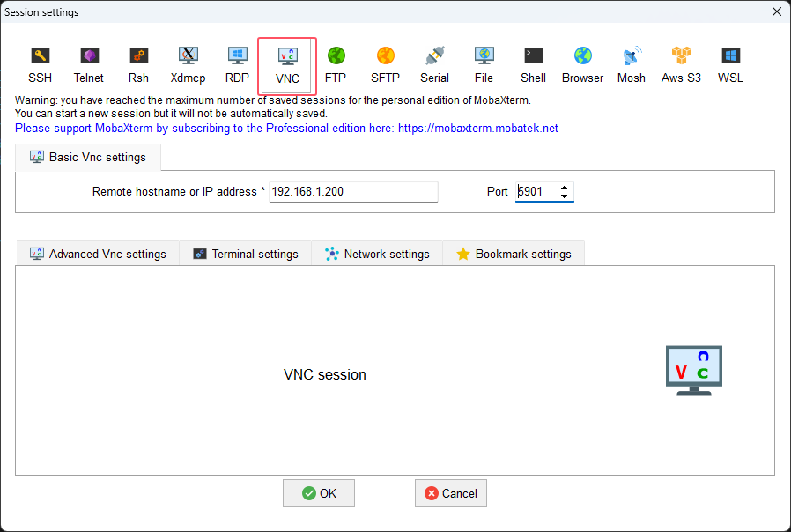
Task: Open the mobaxterm.mobatek.net subscription link
Action: pyautogui.click(x=478, y=128)
